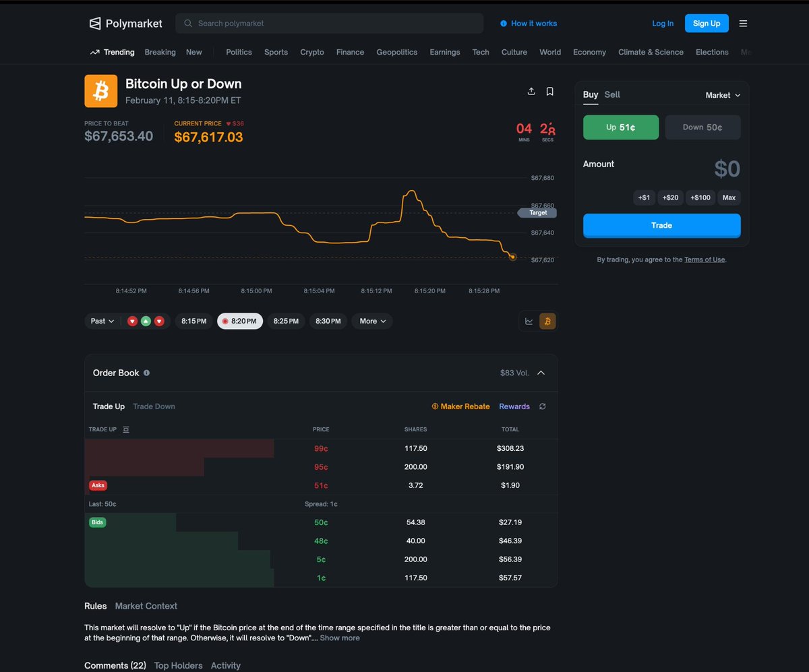Open the Climate & Science category
Viewport: 809px width, 672px height.
(651, 52)
